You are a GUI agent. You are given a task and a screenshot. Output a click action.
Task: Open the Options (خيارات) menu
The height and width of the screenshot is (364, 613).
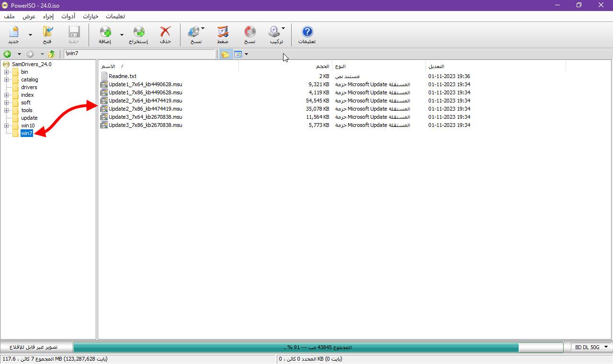(91, 16)
